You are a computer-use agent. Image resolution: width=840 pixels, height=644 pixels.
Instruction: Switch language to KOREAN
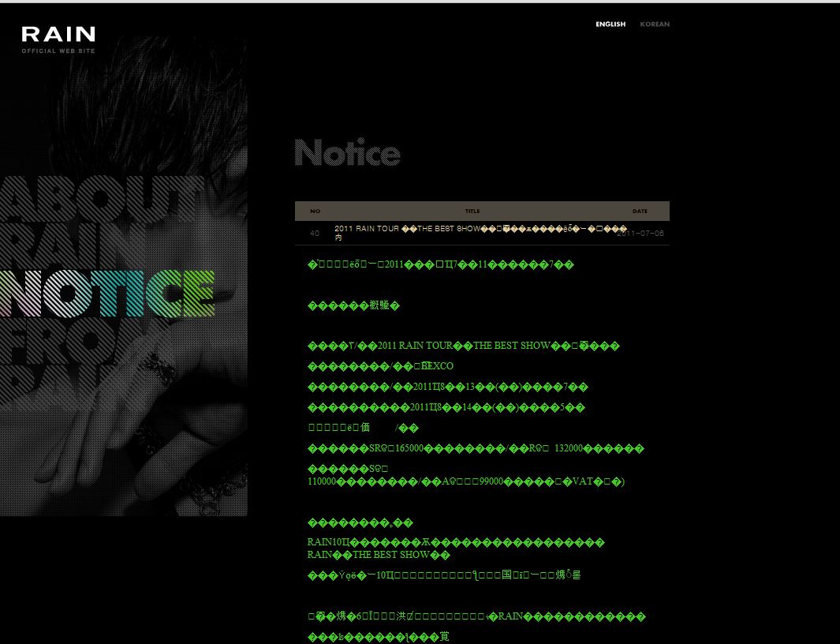tap(655, 24)
